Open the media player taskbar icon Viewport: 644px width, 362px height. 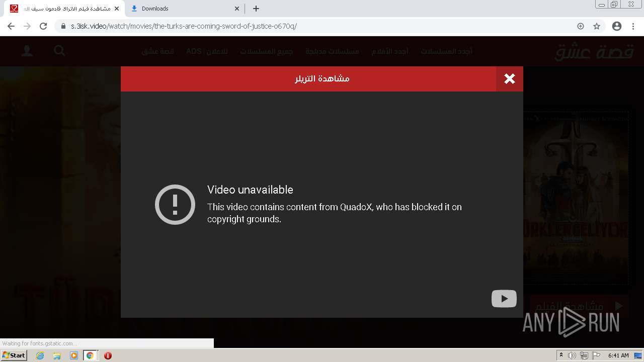(74, 355)
